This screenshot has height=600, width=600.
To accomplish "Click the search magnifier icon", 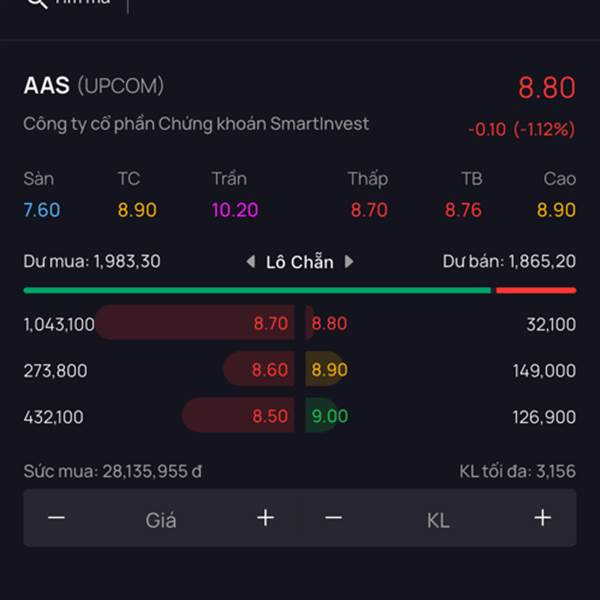I will 36,3.
